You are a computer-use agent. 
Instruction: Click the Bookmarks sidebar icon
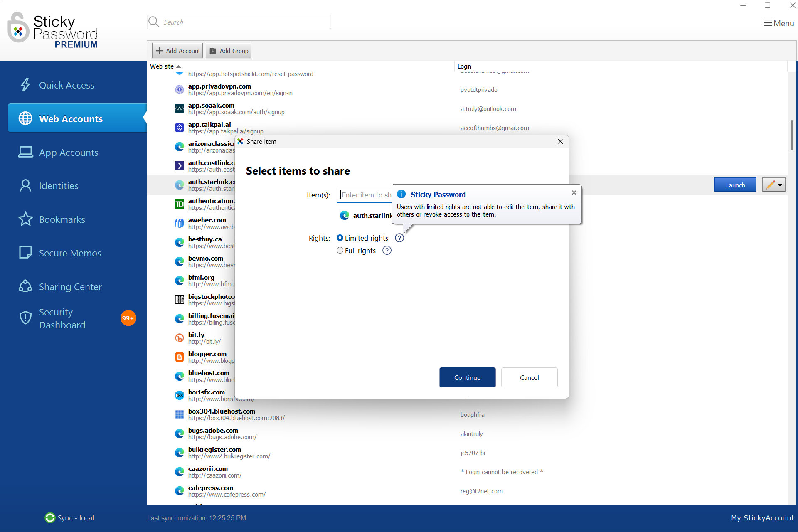tap(25, 219)
